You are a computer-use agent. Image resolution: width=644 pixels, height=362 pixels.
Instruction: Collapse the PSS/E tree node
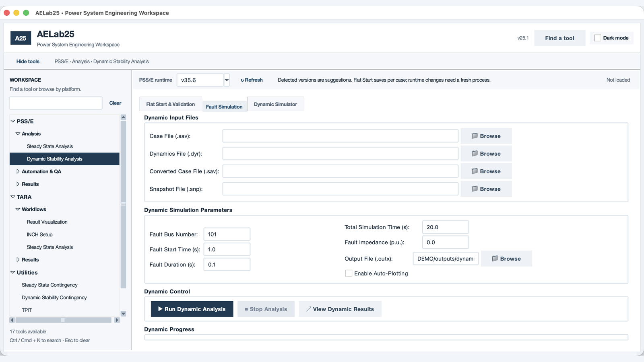(x=13, y=121)
